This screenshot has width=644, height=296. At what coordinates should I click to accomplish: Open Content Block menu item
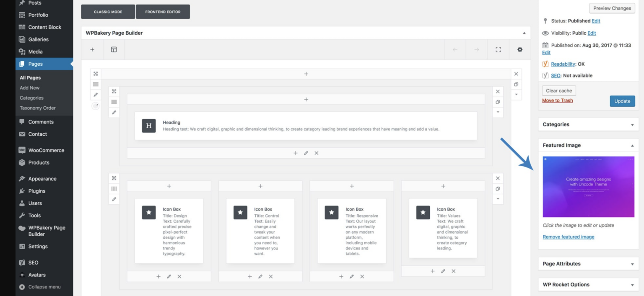tap(44, 27)
